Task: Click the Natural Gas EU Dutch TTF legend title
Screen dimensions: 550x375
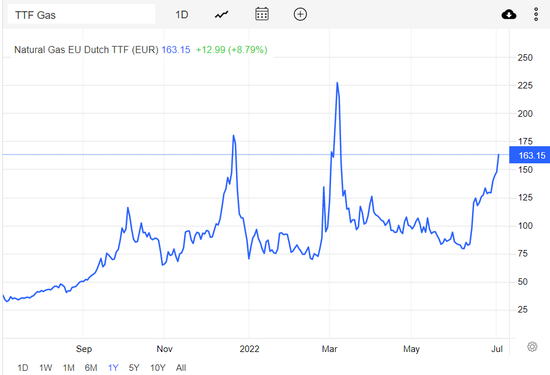Action: 86,50
